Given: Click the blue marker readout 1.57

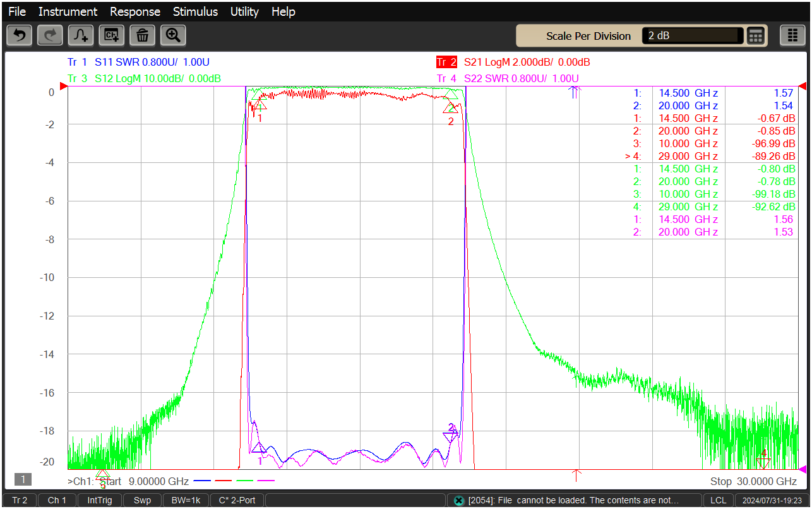Looking at the screenshot, I should (x=784, y=93).
